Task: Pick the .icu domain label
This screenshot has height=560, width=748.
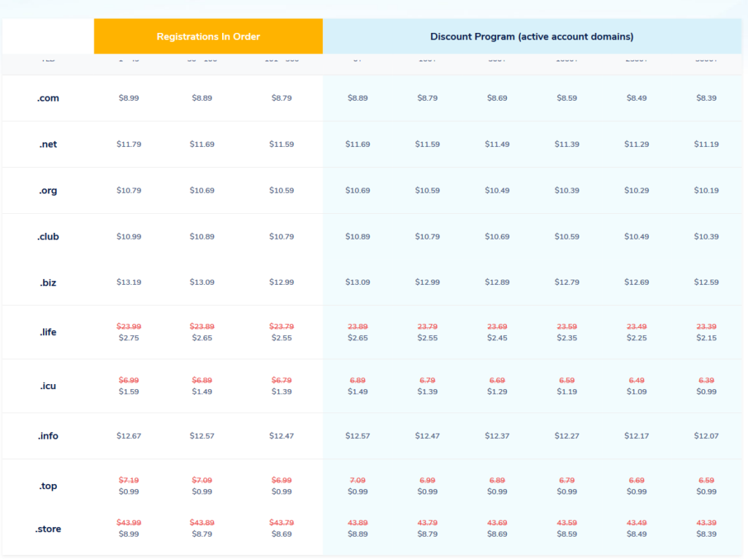Action: point(48,386)
